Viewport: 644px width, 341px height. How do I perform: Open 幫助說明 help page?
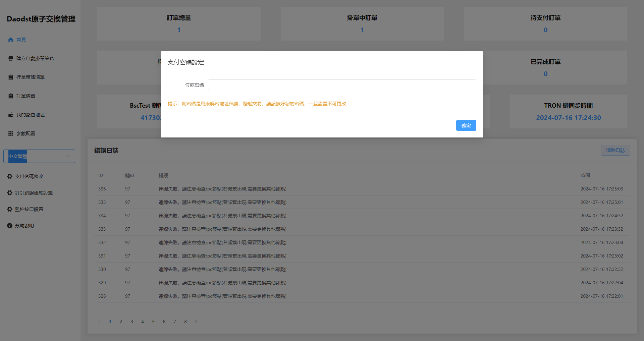click(x=24, y=226)
